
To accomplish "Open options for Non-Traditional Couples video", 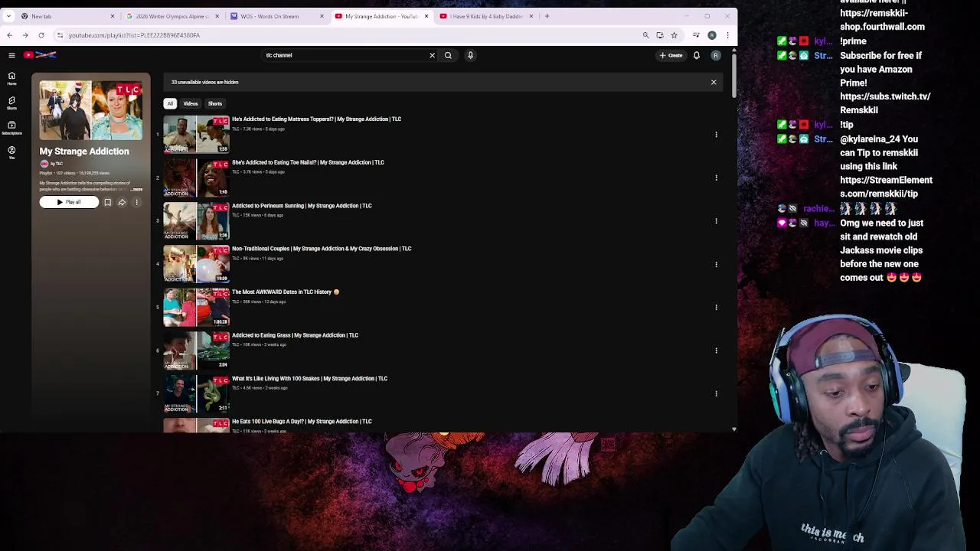I will (x=717, y=264).
